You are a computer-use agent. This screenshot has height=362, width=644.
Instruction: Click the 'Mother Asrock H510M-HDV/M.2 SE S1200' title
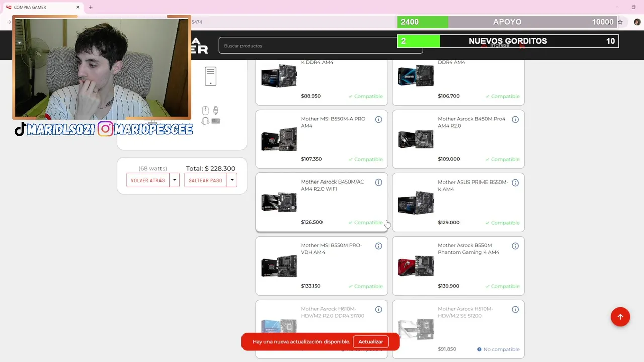point(465,312)
